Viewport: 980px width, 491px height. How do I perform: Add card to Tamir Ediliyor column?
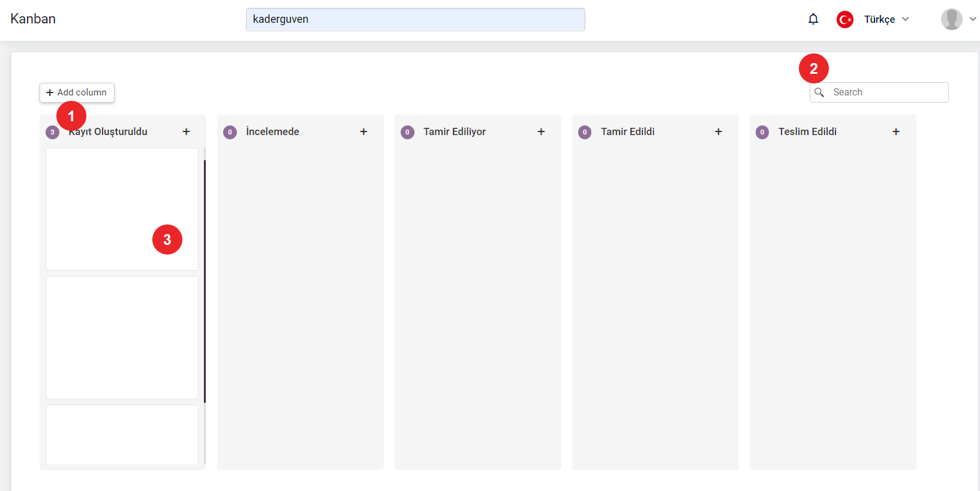(x=541, y=131)
